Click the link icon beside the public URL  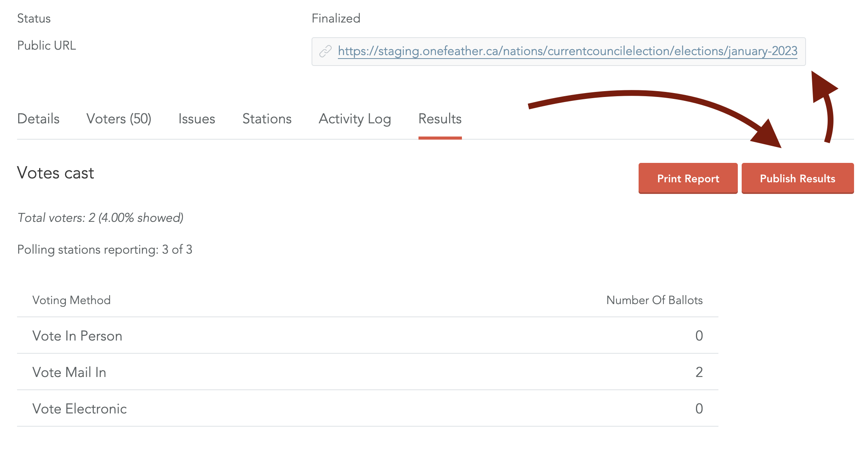point(325,51)
